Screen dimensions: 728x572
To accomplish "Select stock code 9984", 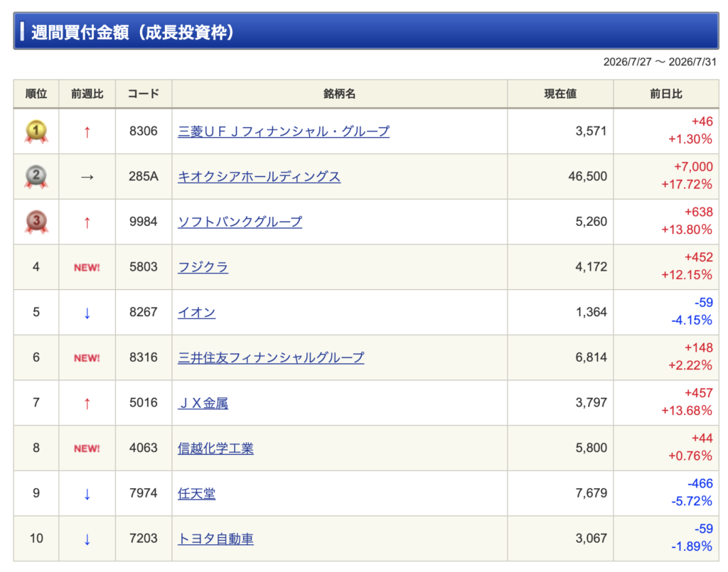I will pos(144,222).
